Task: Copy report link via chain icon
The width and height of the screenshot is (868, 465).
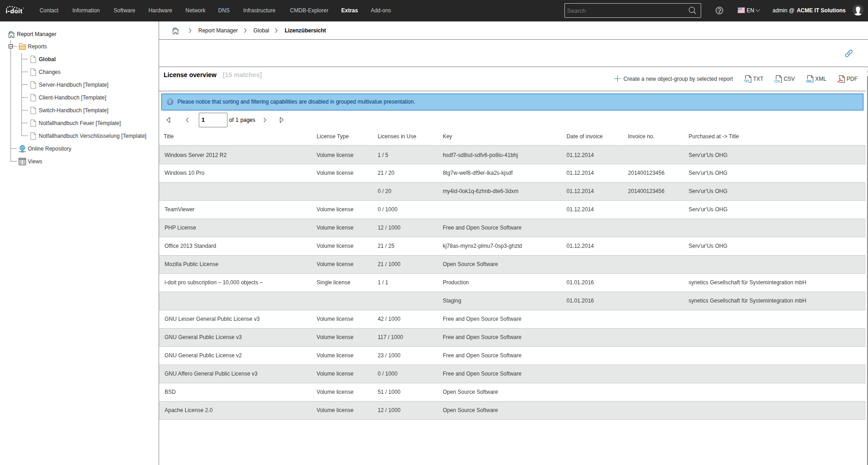Action: click(x=849, y=53)
